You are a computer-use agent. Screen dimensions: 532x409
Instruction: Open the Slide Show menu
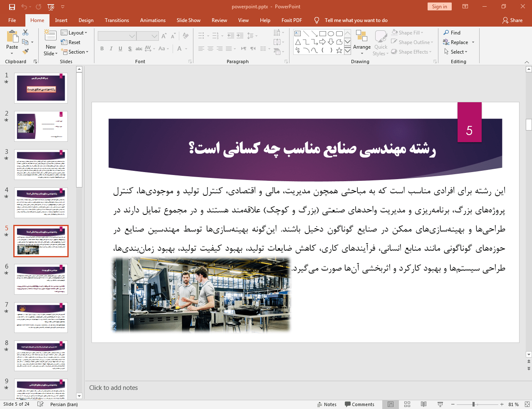(x=188, y=20)
